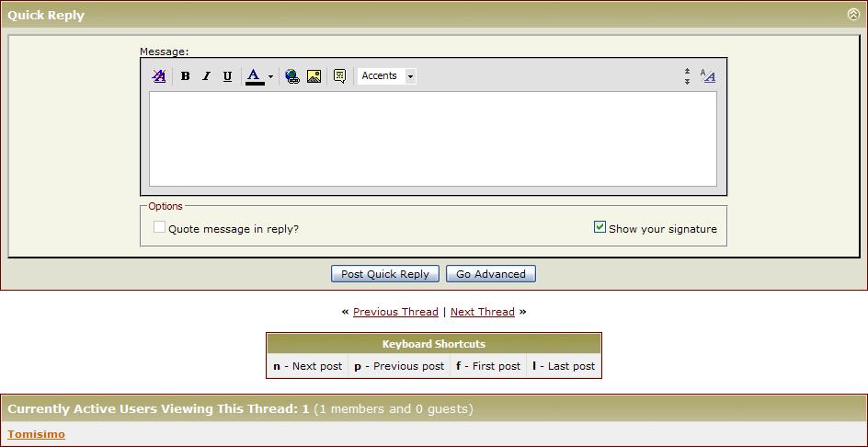Toggle italic formatting

206,76
